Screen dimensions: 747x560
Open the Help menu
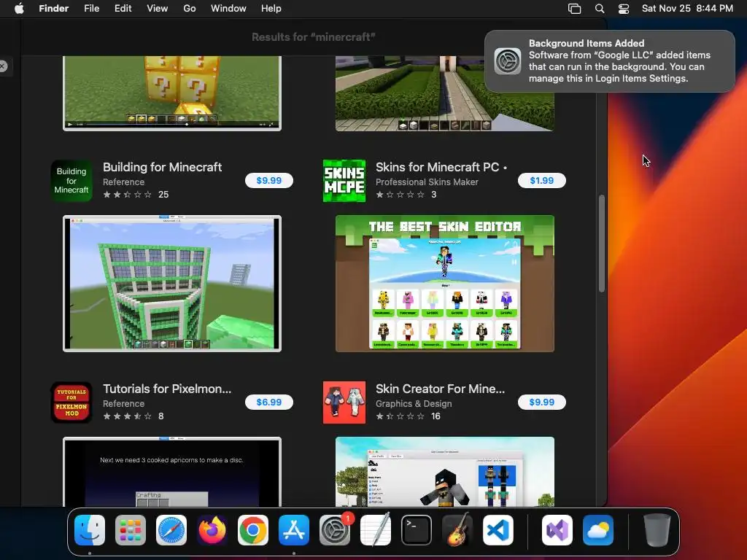pos(271,9)
